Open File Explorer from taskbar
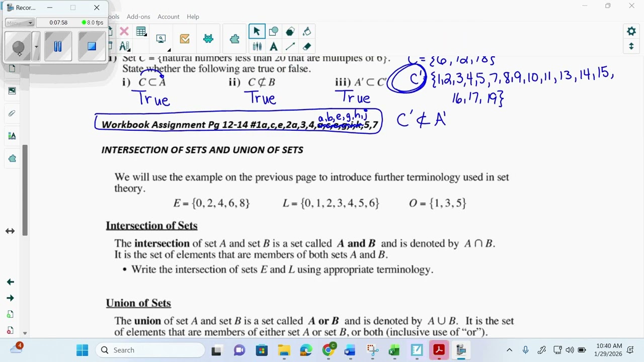Image resolution: width=644 pixels, height=362 pixels. [284, 350]
